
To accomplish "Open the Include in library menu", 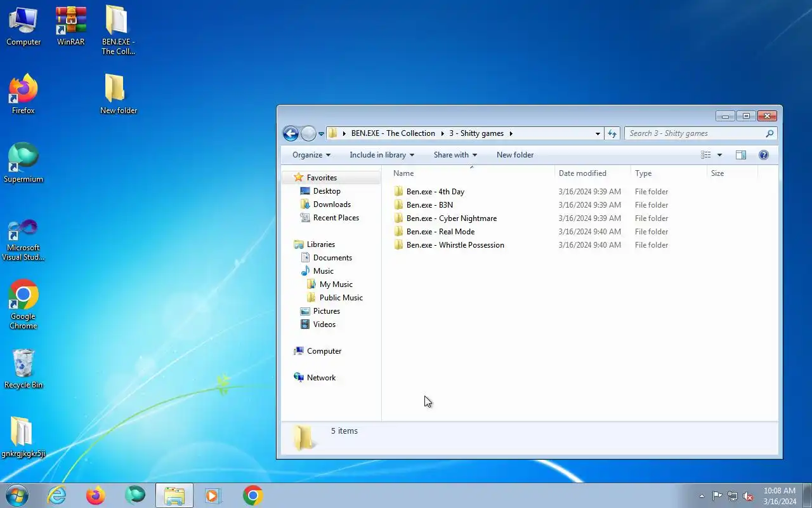I will pyautogui.click(x=382, y=155).
